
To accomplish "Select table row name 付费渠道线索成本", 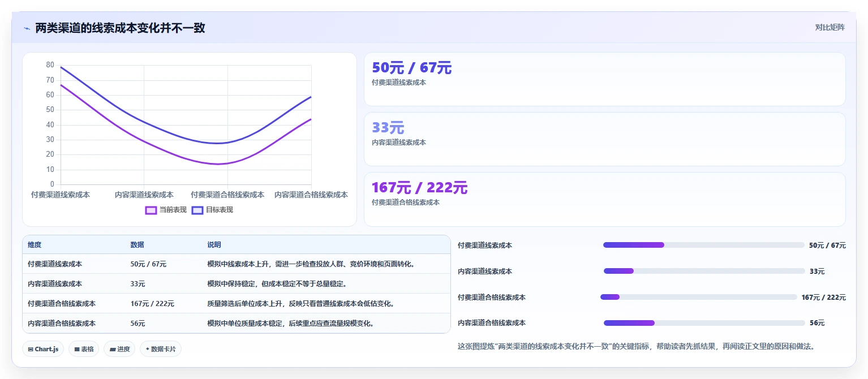I will click(x=55, y=264).
